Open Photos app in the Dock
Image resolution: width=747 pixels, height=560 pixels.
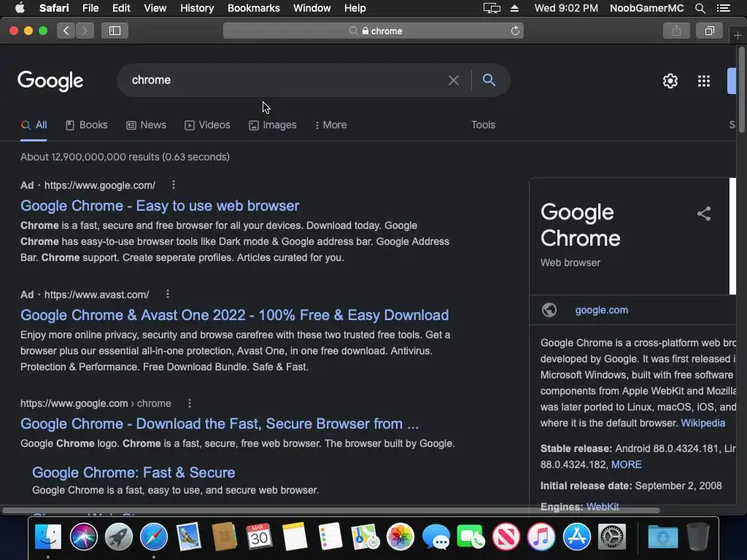pyautogui.click(x=400, y=537)
